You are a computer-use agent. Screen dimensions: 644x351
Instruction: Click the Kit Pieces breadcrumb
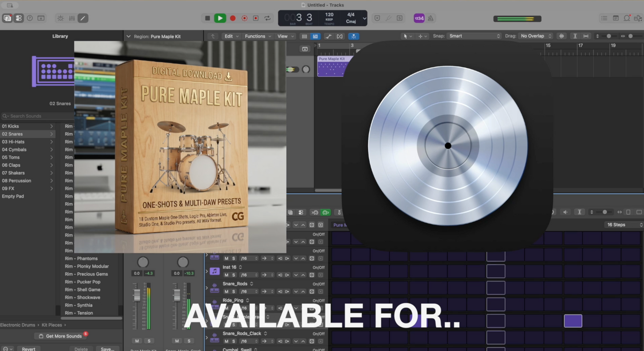pyautogui.click(x=52, y=325)
